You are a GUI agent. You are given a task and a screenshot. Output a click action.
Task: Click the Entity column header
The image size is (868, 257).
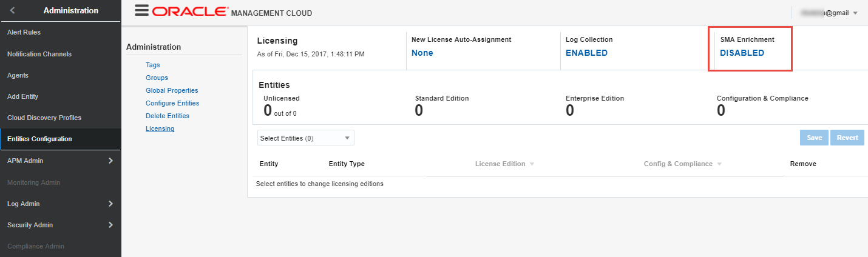[x=269, y=164]
